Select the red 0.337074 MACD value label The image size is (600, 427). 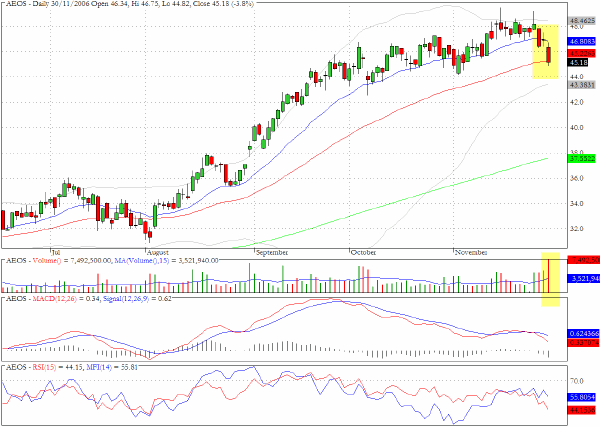click(584, 342)
